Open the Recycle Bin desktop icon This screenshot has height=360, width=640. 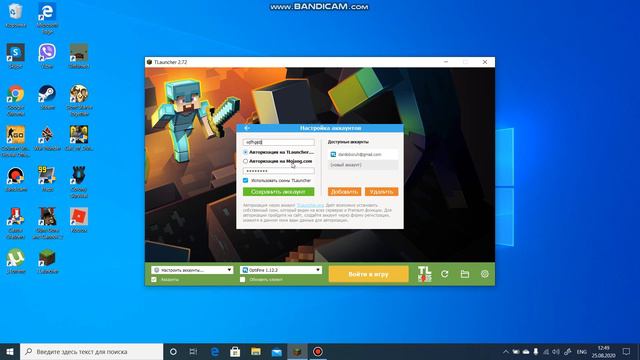(x=16, y=16)
